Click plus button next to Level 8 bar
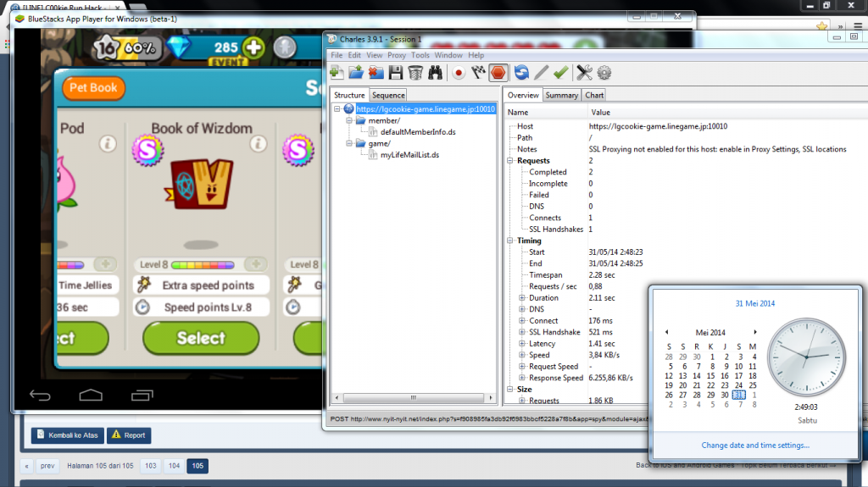The height and width of the screenshot is (487, 868). pos(256,264)
